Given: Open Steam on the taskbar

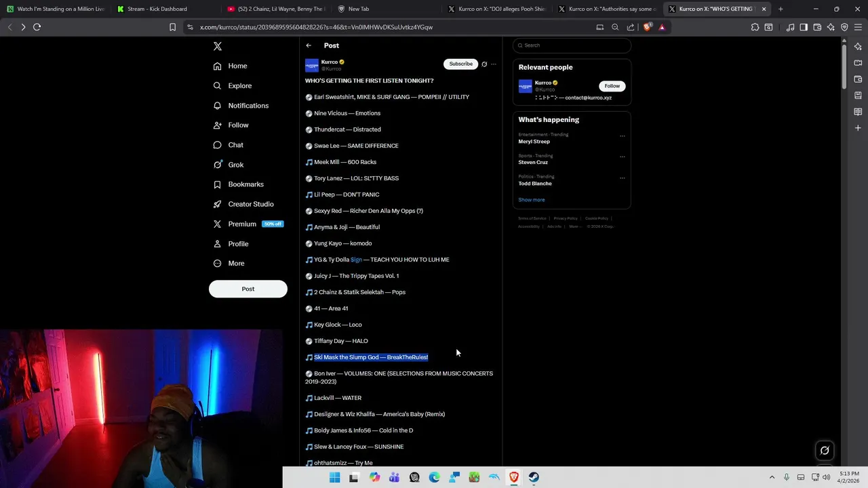Looking at the screenshot, I should pyautogui.click(x=534, y=477).
